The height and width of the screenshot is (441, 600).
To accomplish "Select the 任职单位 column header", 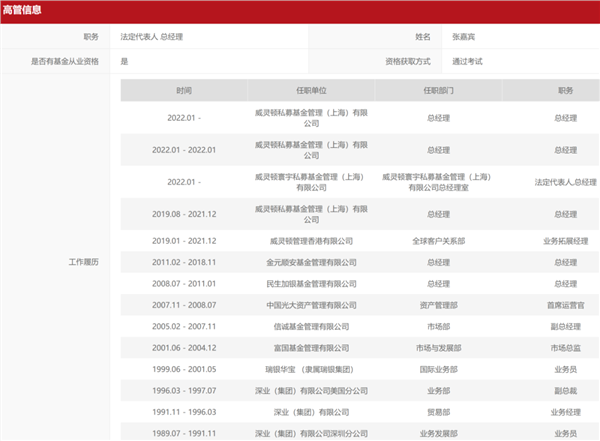I will tap(311, 90).
